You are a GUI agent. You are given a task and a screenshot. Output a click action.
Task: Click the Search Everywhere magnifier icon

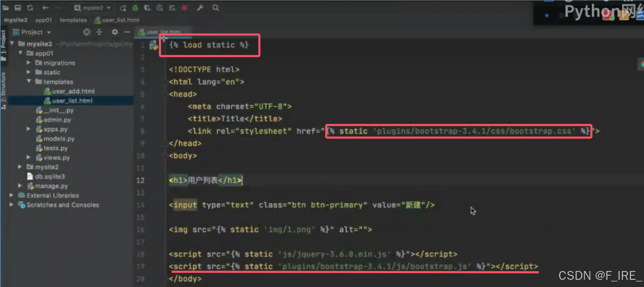click(216, 8)
